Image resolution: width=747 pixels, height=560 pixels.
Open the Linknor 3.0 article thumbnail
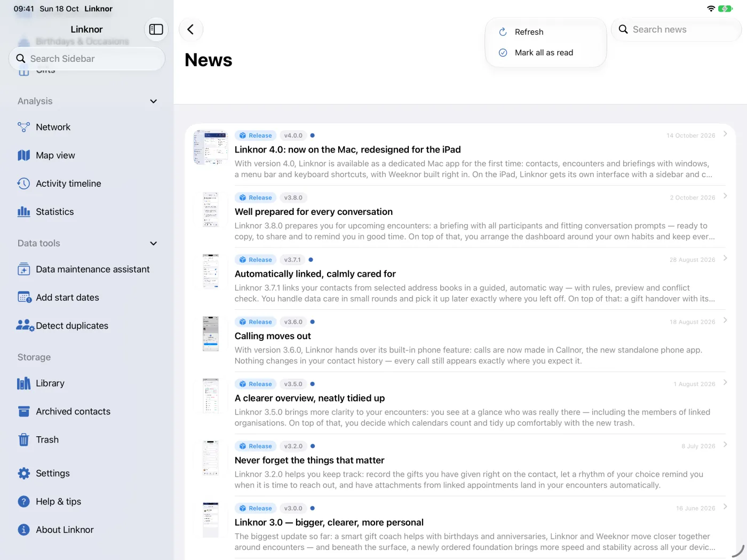pyautogui.click(x=211, y=520)
